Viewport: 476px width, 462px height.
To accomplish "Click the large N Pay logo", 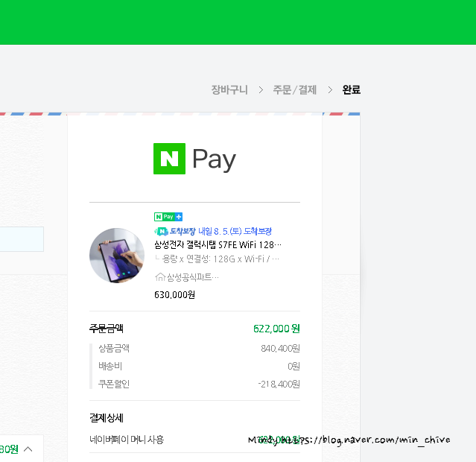I will click(194, 159).
